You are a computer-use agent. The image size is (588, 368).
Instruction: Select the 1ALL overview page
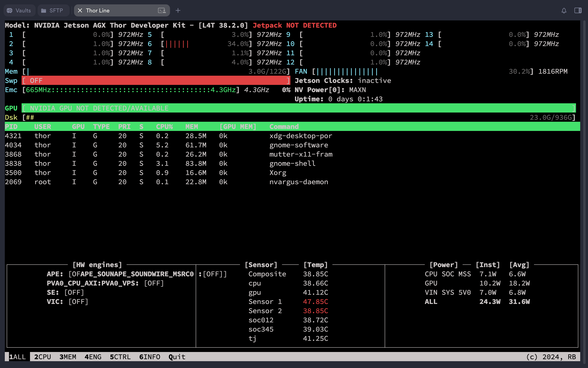18,357
